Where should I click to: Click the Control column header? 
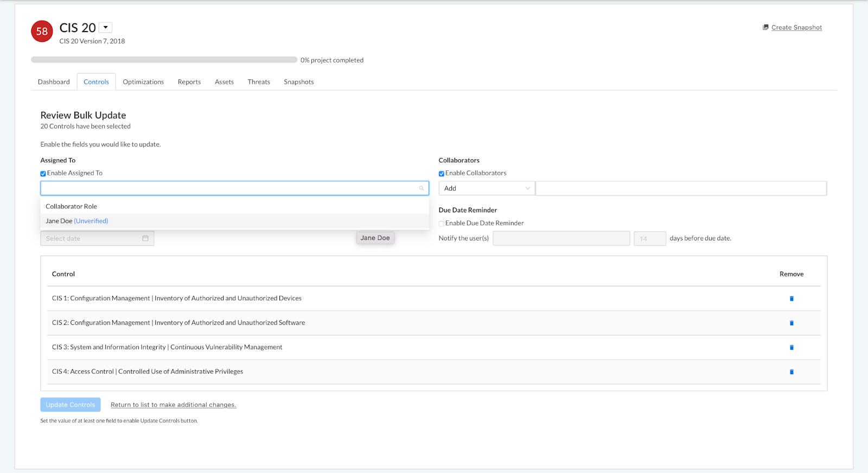click(x=63, y=274)
